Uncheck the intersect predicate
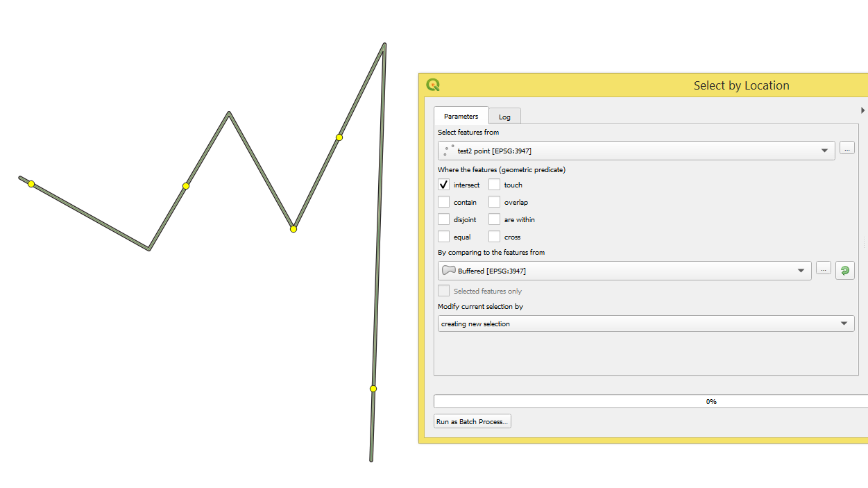This screenshot has height=488, width=868. pyautogui.click(x=443, y=185)
